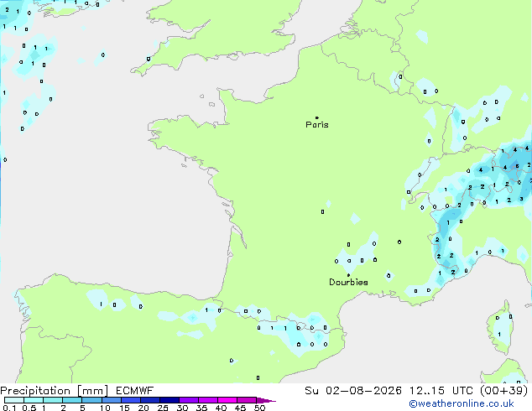Click the legend value label '10'
The height and width of the screenshot is (411, 532).
click(x=105, y=408)
